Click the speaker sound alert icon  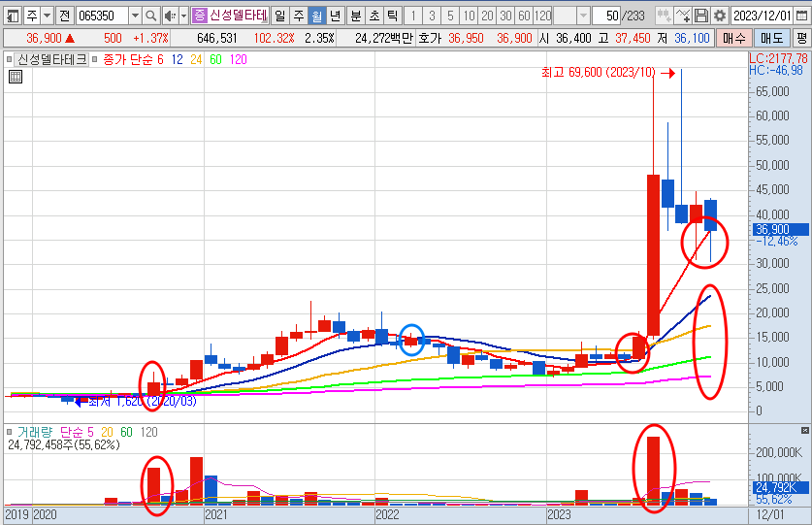pyautogui.click(x=170, y=16)
